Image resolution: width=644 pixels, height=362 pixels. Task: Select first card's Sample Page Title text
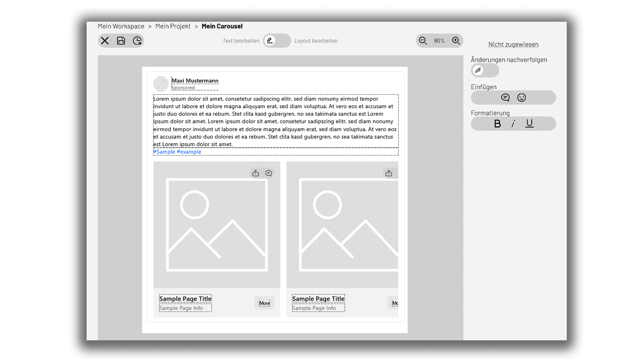coord(185,298)
